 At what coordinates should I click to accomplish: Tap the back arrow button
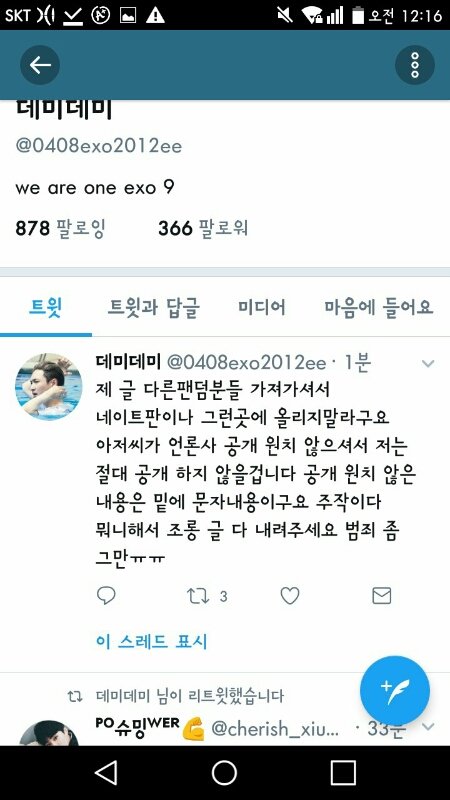tap(40, 65)
